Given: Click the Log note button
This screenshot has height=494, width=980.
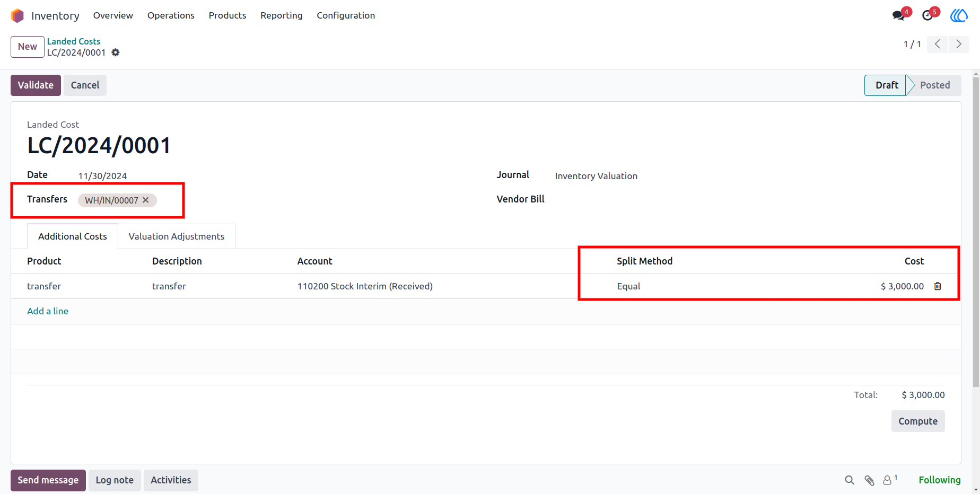Looking at the screenshot, I should pos(115,480).
